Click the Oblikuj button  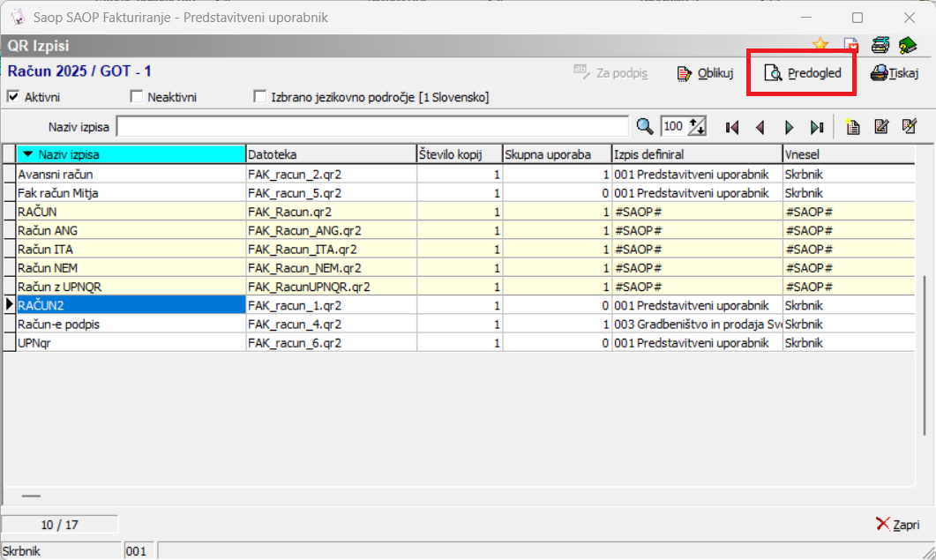click(x=705, y=73)
